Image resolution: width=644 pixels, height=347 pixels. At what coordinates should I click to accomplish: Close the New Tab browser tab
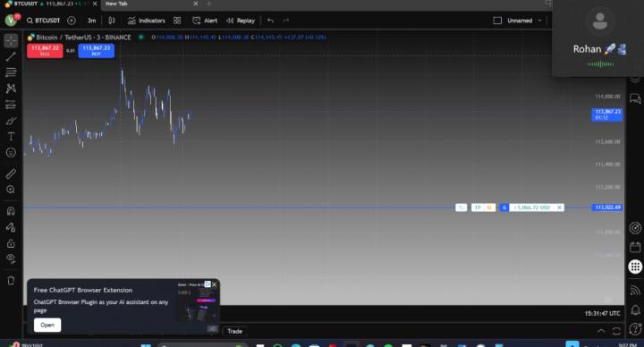tap(196, 4)
